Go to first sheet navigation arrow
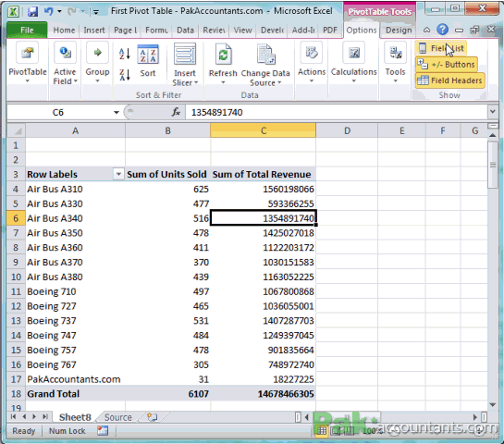 point(13,417)
